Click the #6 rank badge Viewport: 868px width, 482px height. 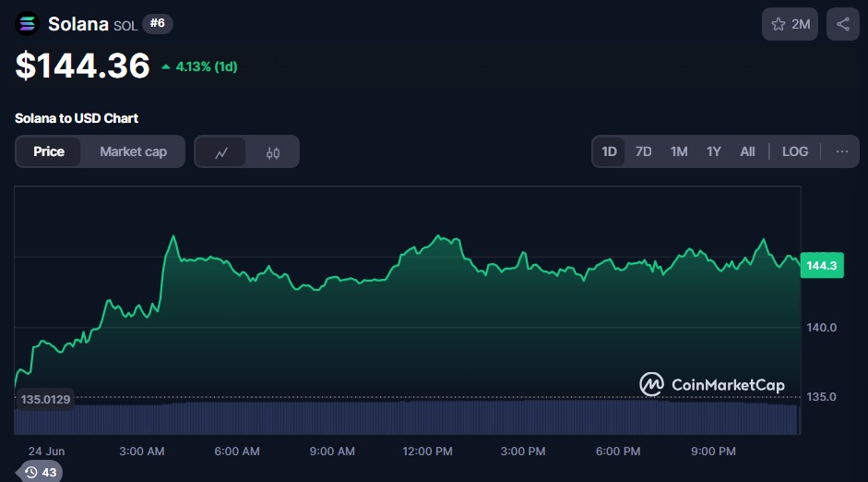click(158, 23)
